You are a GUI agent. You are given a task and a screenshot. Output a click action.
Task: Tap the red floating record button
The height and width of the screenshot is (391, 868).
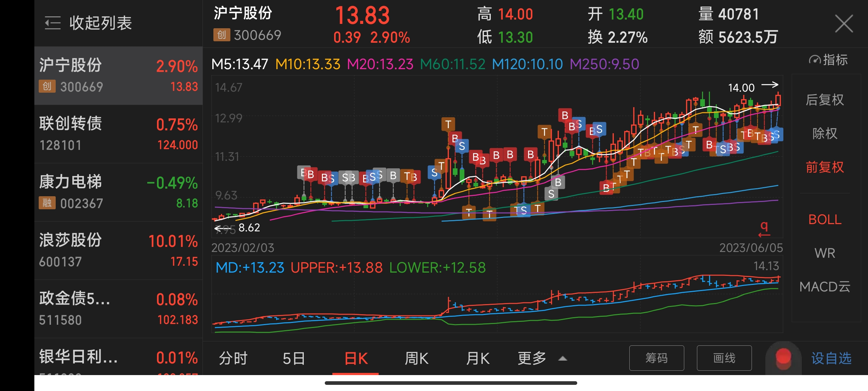point(783,358)
